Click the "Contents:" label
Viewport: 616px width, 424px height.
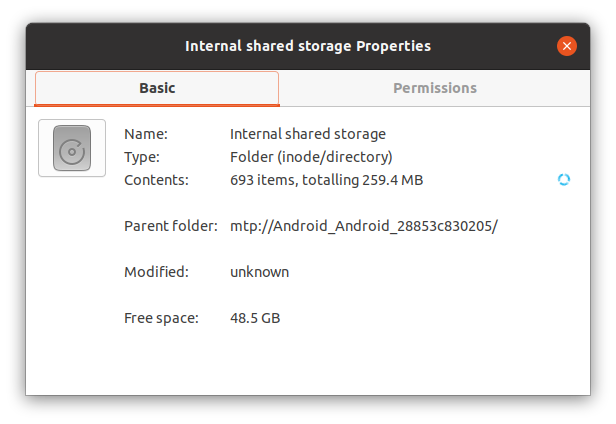point(156,180)
